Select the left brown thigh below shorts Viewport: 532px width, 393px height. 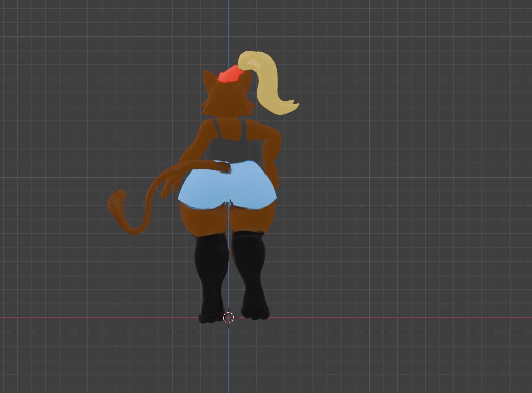204,219
